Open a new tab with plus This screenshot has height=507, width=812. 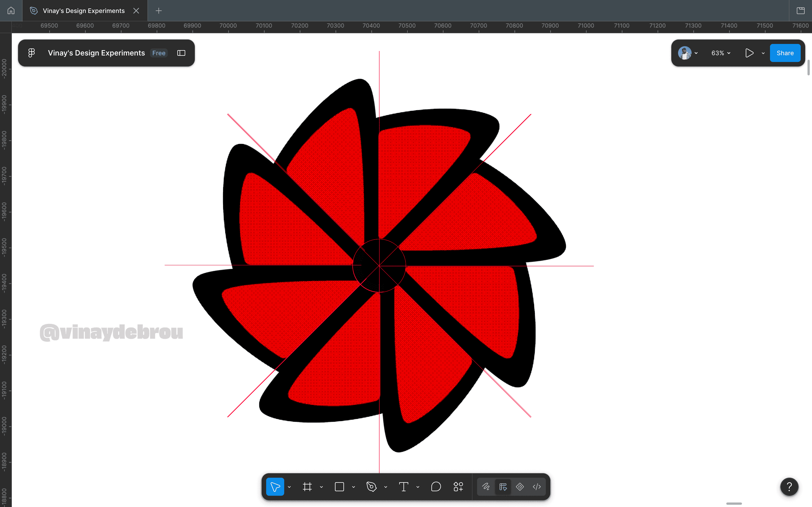tap(159, 11)
